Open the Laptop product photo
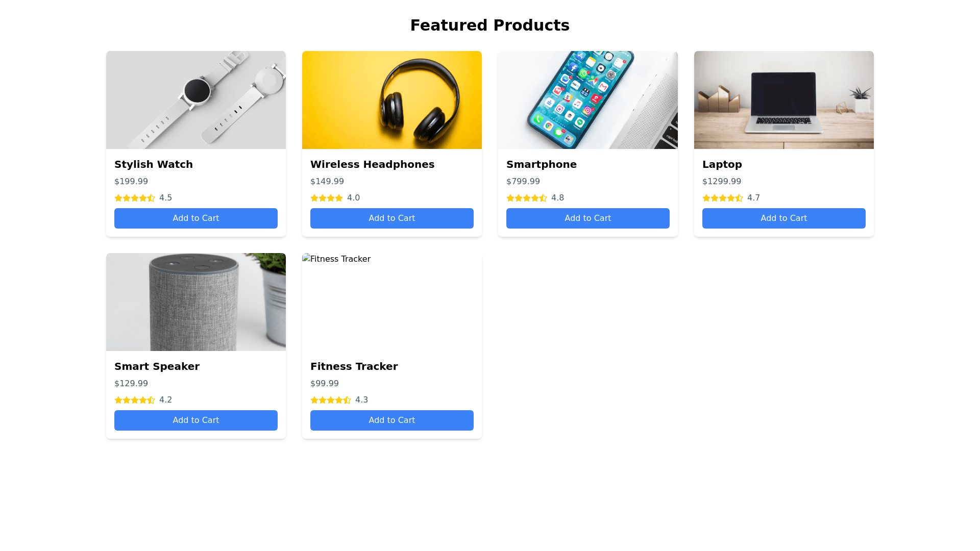This screenshot has width=980, height=551. [784, 100]
